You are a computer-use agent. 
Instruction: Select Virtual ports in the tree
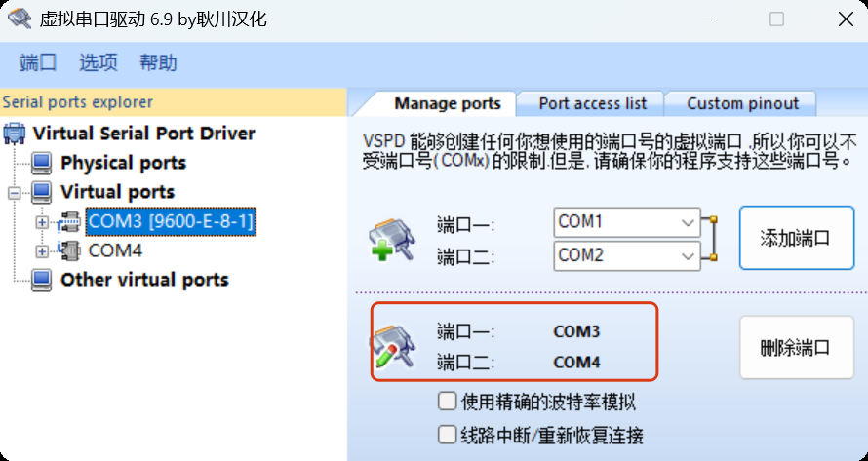pyautogui.click(x=117, y=193)
